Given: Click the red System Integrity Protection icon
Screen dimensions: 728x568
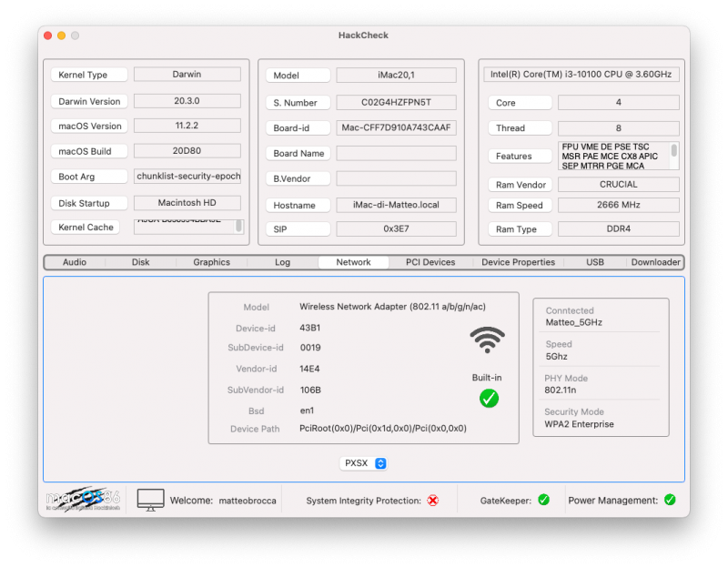Looking at the screenshot, I should click(x=433, y=501).
